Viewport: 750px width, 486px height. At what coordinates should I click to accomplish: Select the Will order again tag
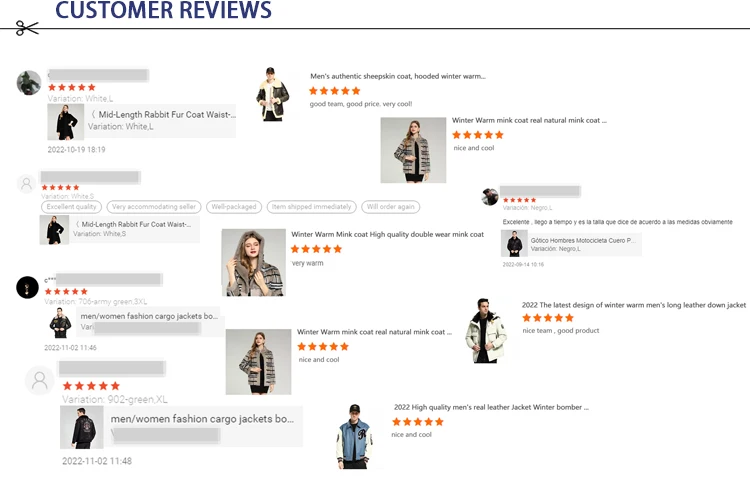(x=390, y=207)
